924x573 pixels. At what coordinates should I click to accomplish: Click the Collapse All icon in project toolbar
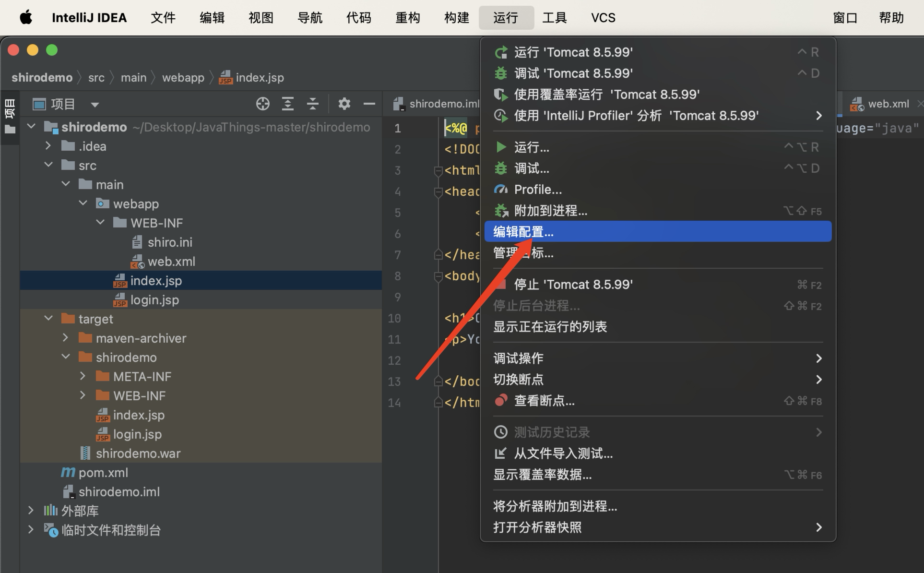(x=313, y=104)
